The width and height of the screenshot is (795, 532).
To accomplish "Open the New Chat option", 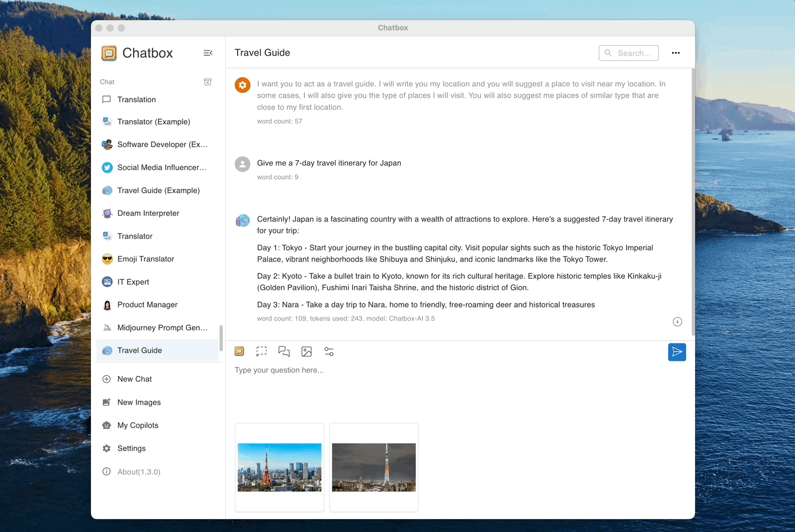I will tap(134, 379).
